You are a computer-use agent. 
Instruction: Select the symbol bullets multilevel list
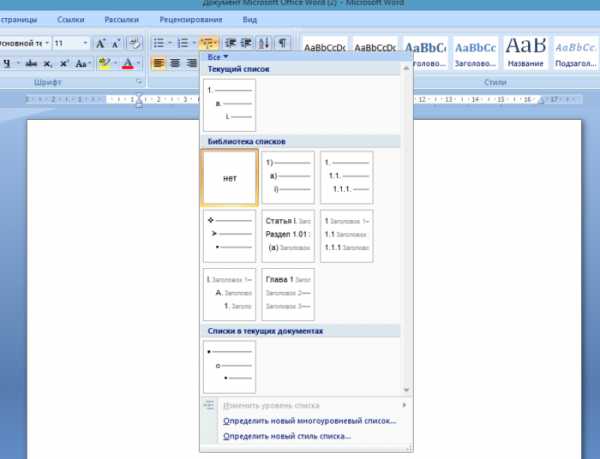click(229, 236)
